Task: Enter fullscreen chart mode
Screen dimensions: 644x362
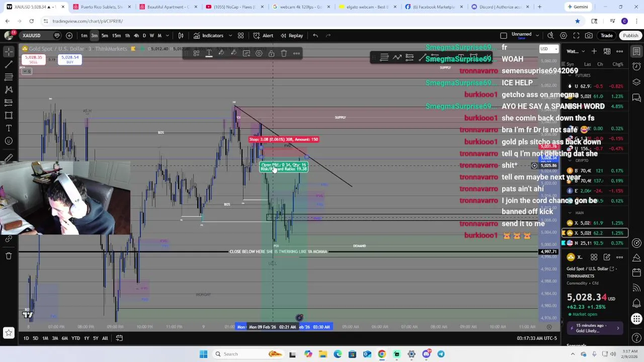Action: [x=576, y=36]
